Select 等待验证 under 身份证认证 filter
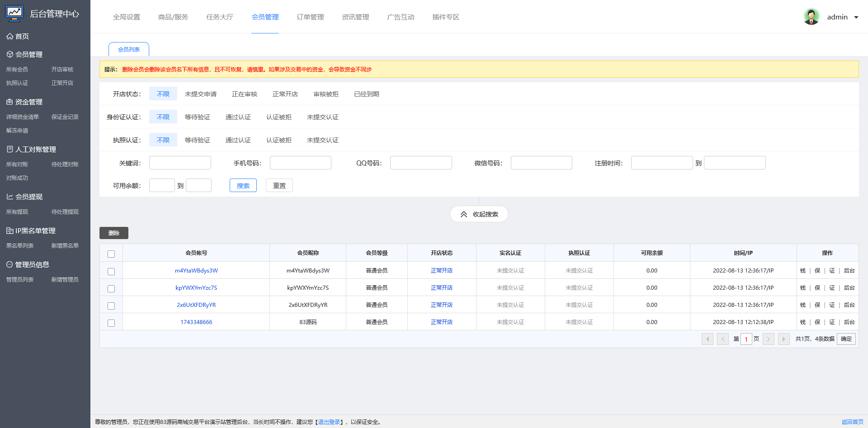868x428 pixels. click(x=198, y=117)
